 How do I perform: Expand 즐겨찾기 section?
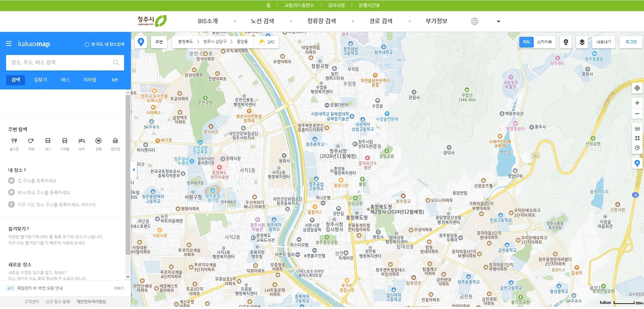(19, 229)
